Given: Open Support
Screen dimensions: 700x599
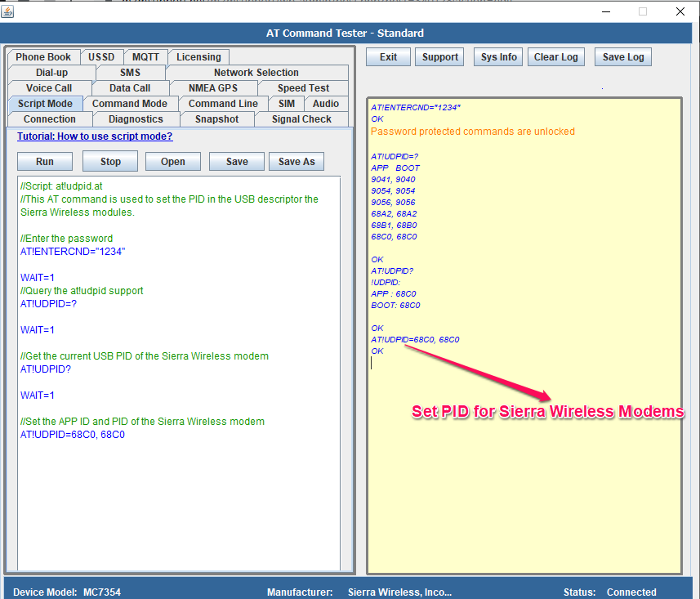Looking at the screenshot, I should [x=439, y=56].
